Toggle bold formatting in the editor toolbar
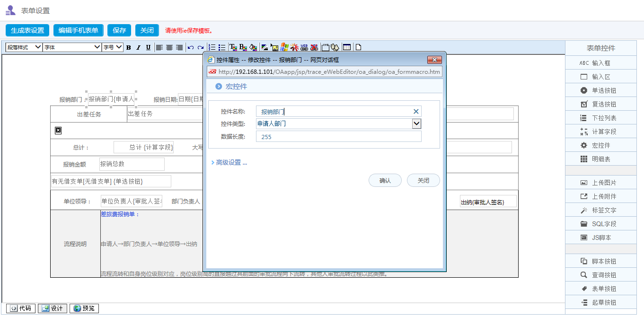 tap(128, 47)
